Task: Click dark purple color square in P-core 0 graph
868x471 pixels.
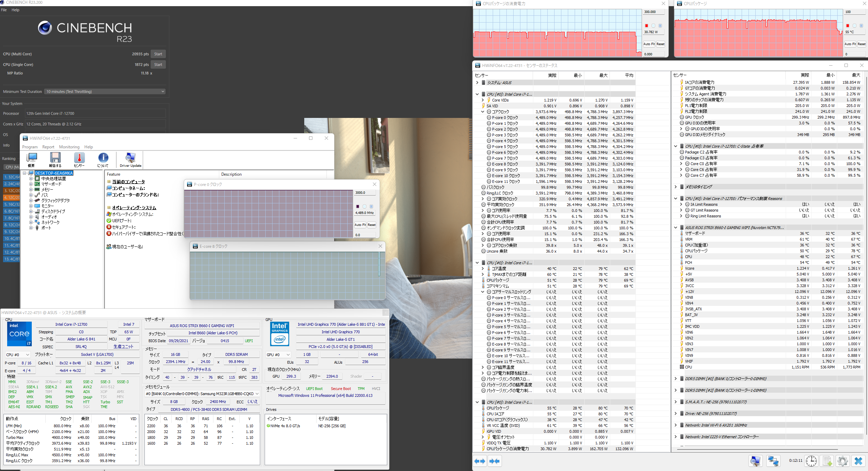Action: pos(358,206)
